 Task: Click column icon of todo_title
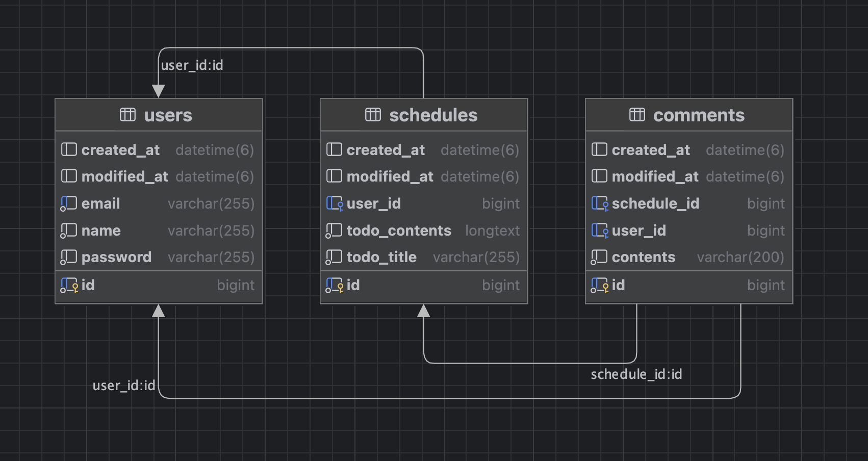tap(334, 257)
